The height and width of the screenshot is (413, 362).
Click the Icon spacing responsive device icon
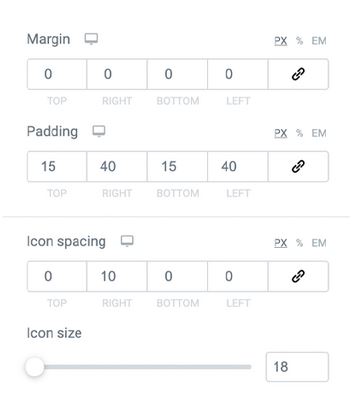coord(127,241)
